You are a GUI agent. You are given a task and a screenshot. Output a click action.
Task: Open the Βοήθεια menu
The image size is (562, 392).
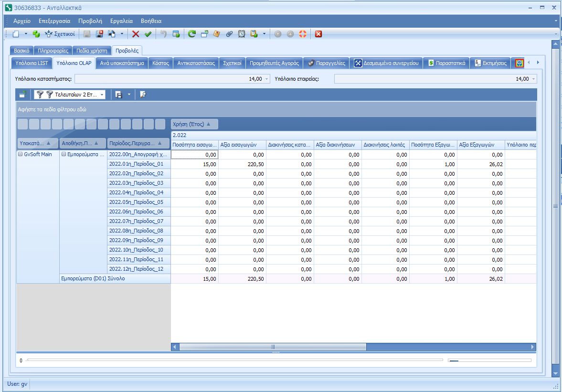tap(151, 21)
